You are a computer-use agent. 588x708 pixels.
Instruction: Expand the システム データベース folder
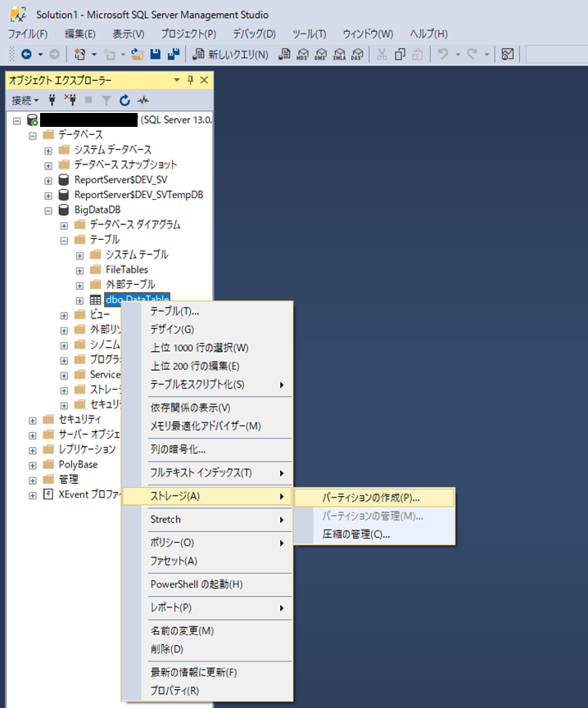coord(48,151)
